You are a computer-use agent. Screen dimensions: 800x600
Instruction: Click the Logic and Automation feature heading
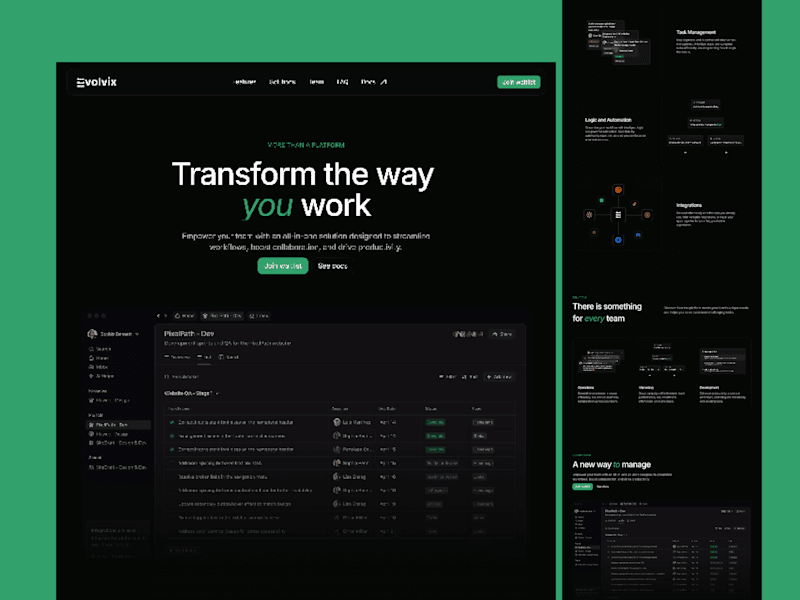coord(608,120)
